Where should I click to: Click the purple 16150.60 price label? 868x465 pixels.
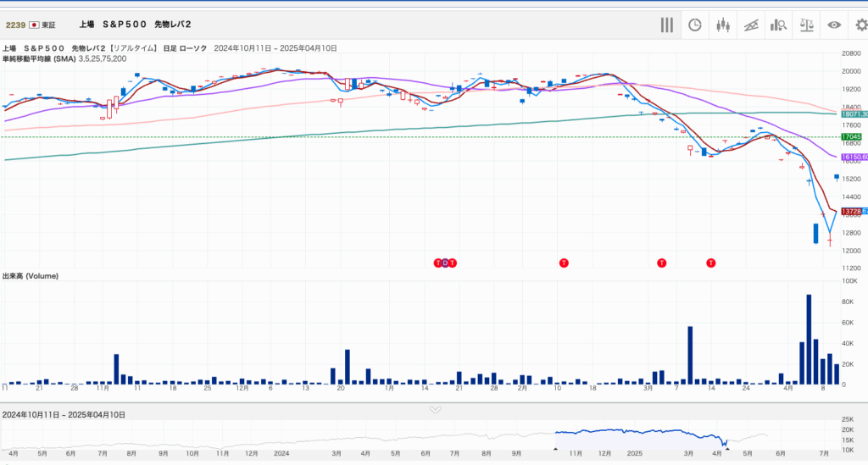[x=854, y=157]
